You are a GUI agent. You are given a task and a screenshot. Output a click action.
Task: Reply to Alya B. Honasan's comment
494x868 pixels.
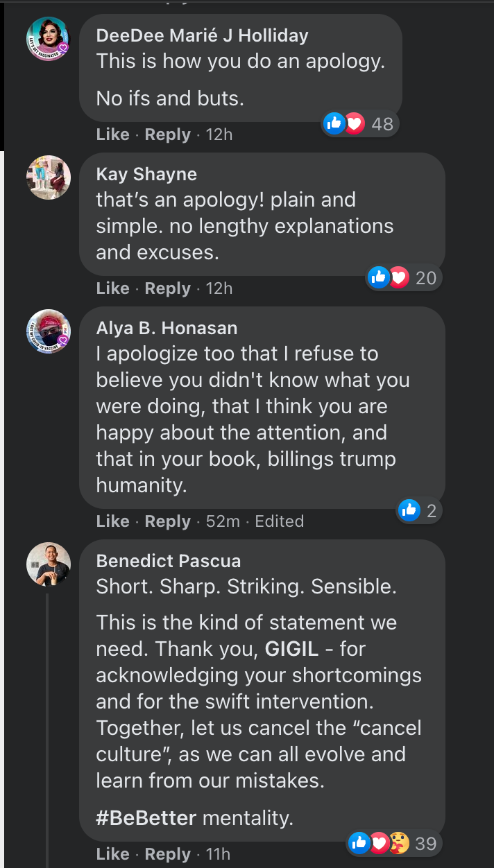[167, 521]
